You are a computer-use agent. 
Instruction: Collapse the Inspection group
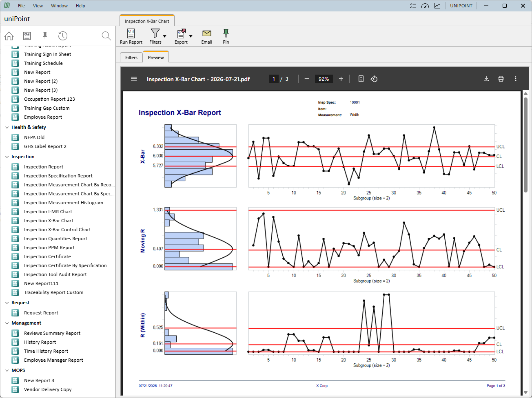7,157
